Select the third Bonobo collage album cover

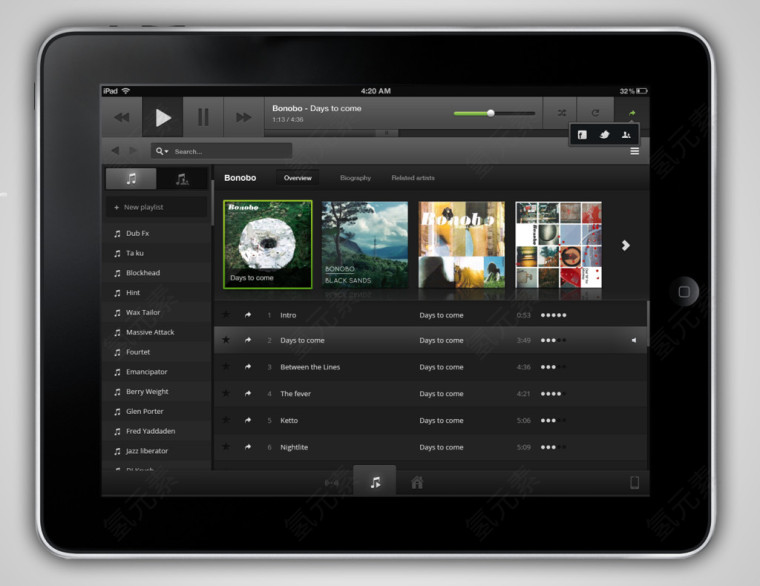(x=461, y=245)
